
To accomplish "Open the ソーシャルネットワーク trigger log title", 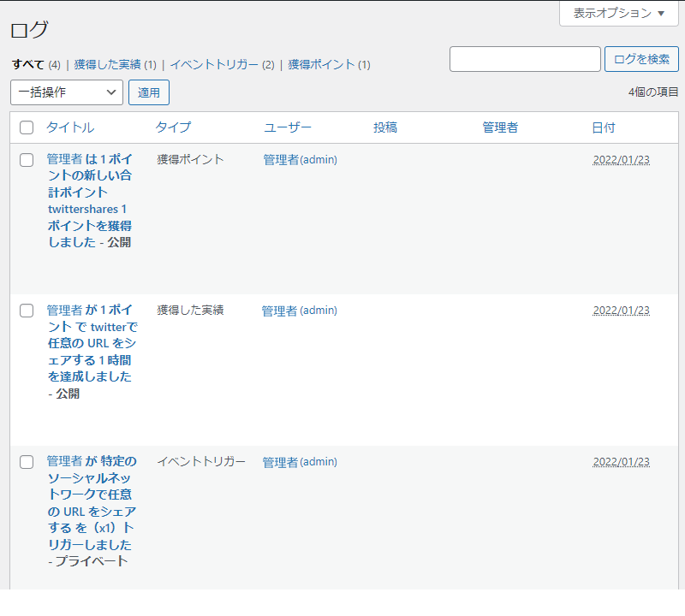I will [x=92, y=503].
